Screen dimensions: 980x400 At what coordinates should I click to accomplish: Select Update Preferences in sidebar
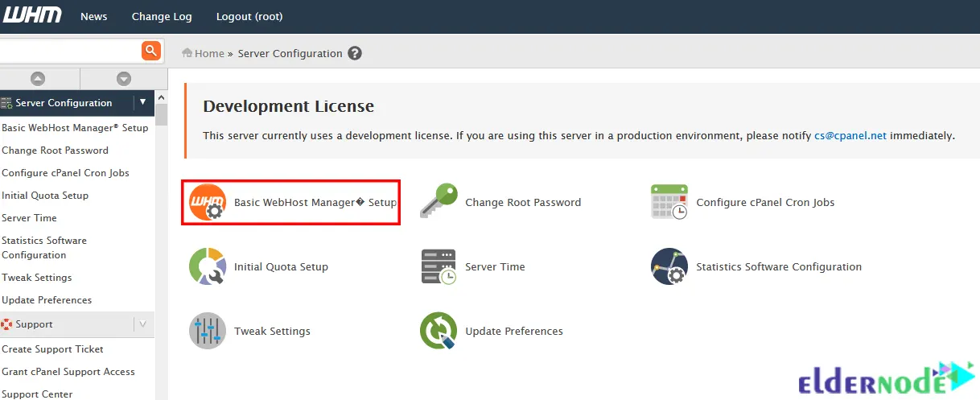[47, 299]
